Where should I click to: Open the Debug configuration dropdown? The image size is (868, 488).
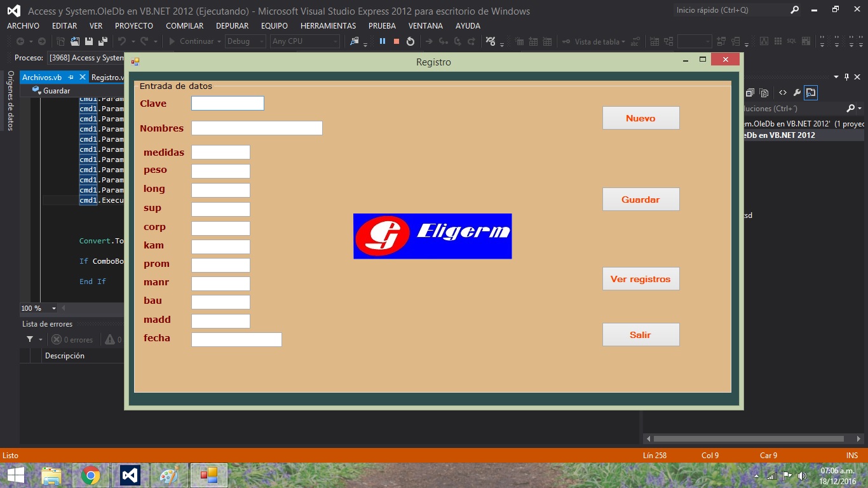point(245,41)
